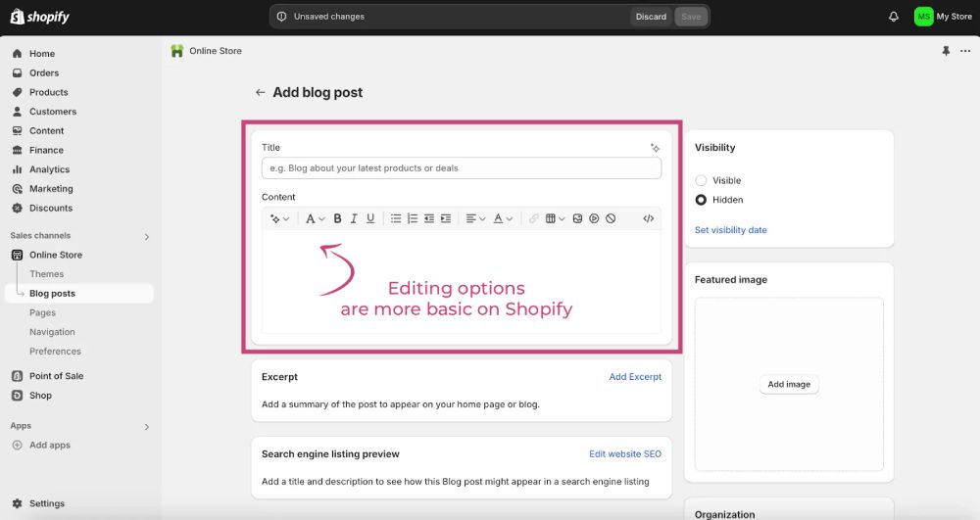Select the Visible radio button
The width and height of the screenshot is (980, 520).
tap(702, 181)
